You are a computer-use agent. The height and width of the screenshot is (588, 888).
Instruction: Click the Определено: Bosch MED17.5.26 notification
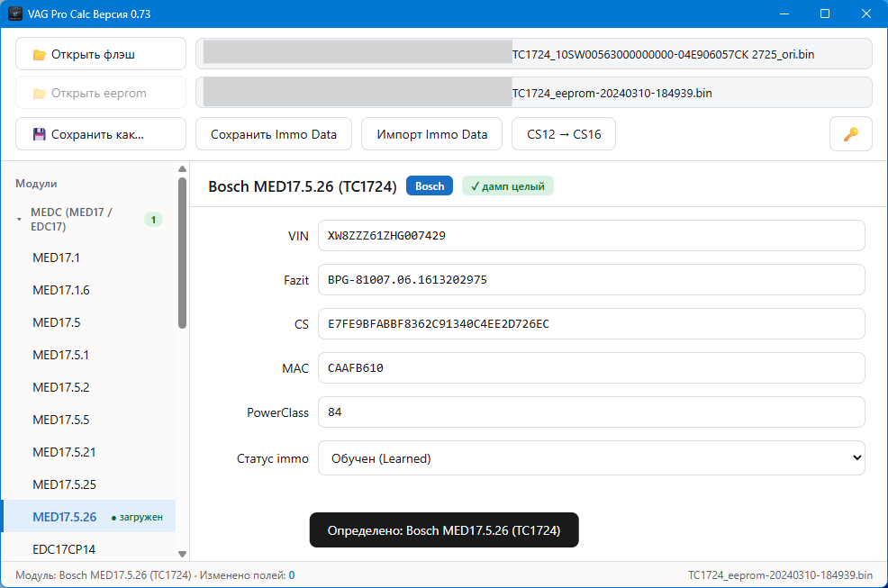[444, 530]
